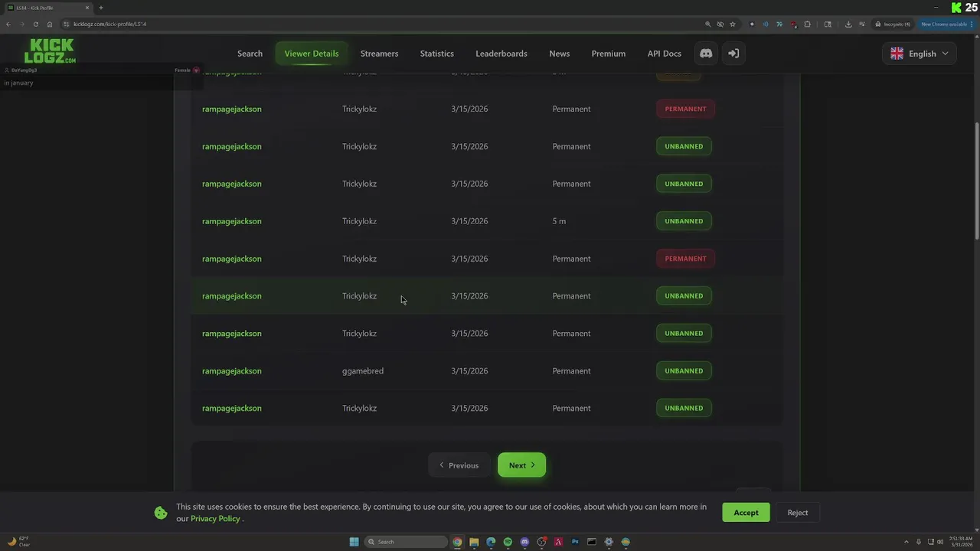
Task: Open the News nav item
Action: click(560, 54)
